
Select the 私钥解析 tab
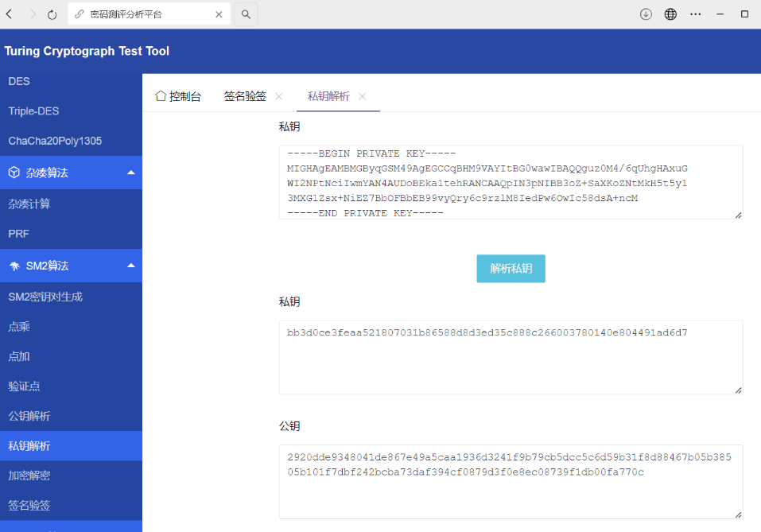coord(328,96)
